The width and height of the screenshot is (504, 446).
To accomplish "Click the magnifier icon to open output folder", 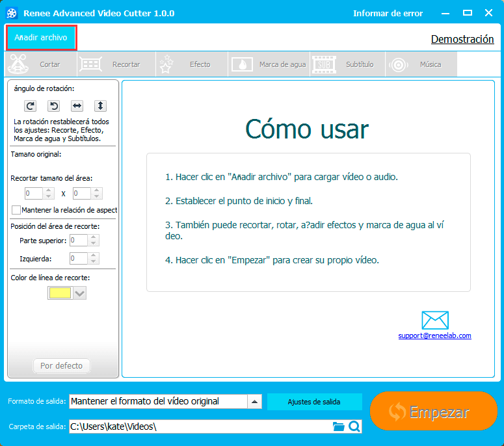I will point(354,426).
